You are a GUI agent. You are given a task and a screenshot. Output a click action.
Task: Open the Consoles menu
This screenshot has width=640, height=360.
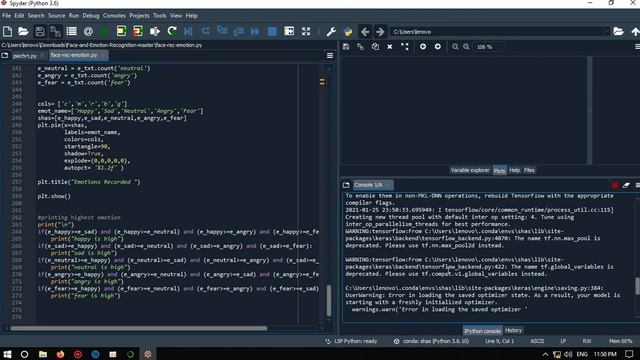pos(114,16)
